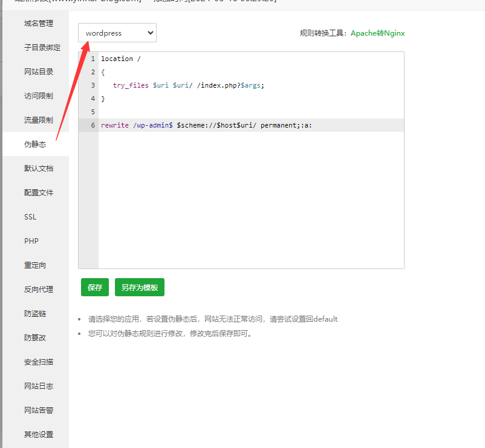Click the closing brace on line 4
The image size is (485, 448).
pyautogui.click(x=103, y=99)
